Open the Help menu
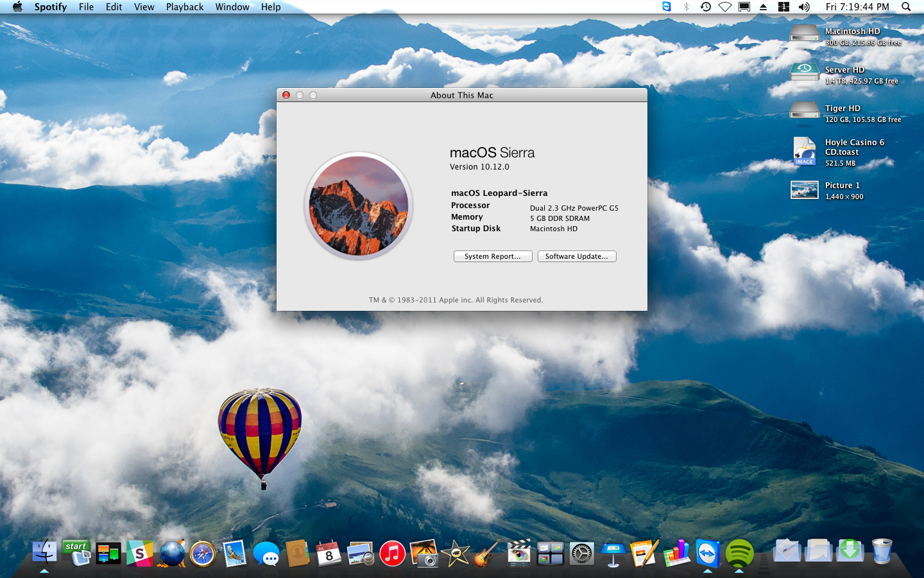Screen dimensions: 924x578 (x=271, y=6)
